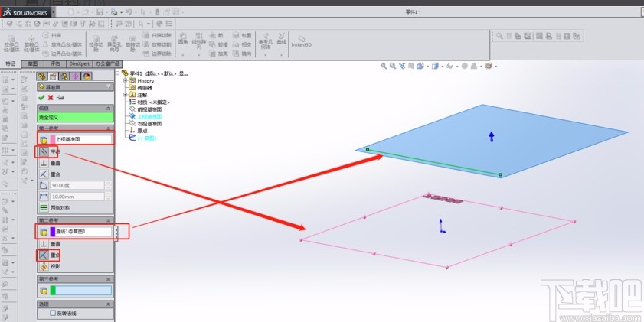Toggle the 垂直 perpendicular option in first reference
Viewport: 644px width, 322px height.
pos(44,163)
